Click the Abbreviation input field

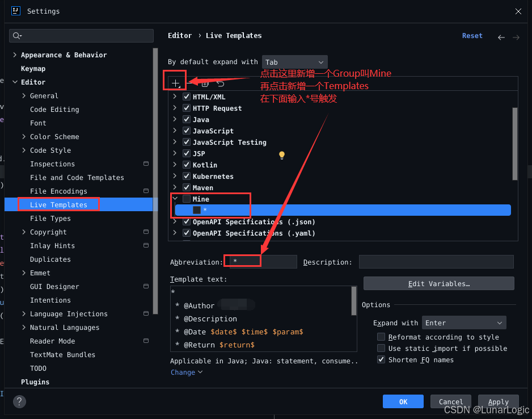(263, 262)
